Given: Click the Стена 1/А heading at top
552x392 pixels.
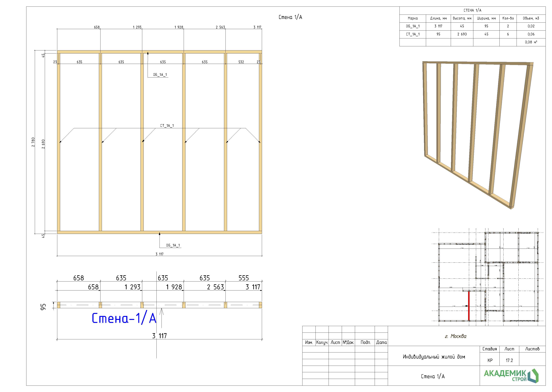Looking at the screenshot, I should click(x=290, y=17).
